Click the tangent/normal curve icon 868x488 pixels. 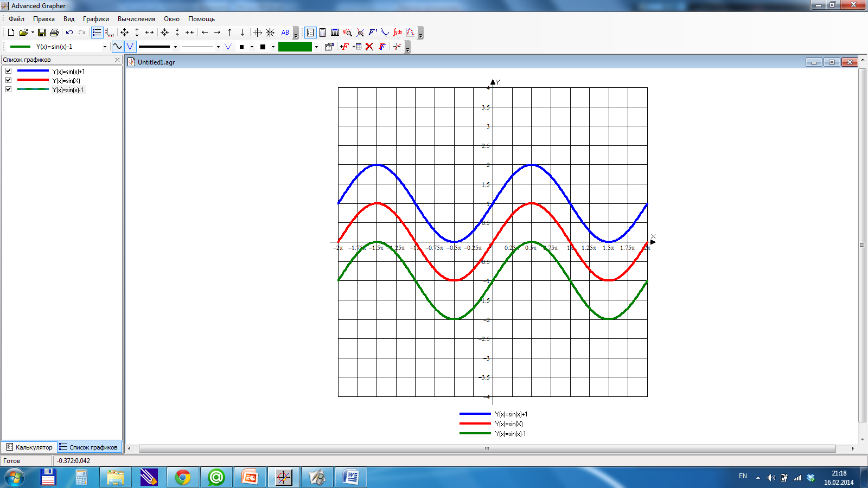pos(385,33)
